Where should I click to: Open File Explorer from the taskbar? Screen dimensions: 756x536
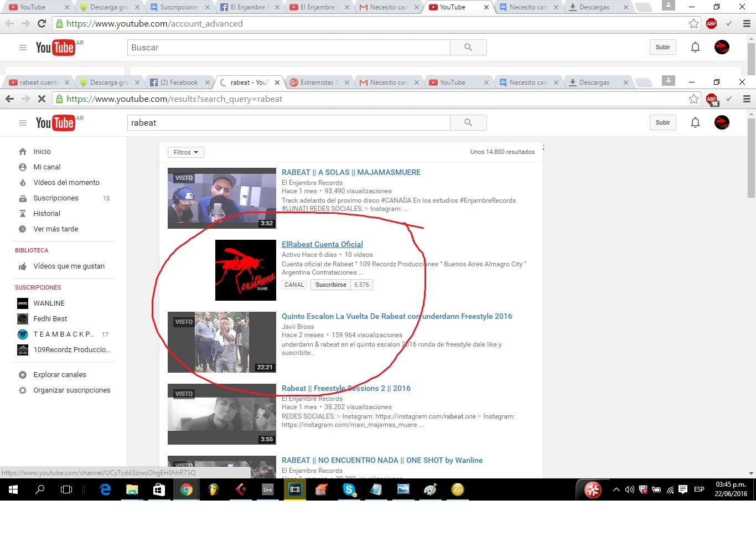tap(132, 489)
